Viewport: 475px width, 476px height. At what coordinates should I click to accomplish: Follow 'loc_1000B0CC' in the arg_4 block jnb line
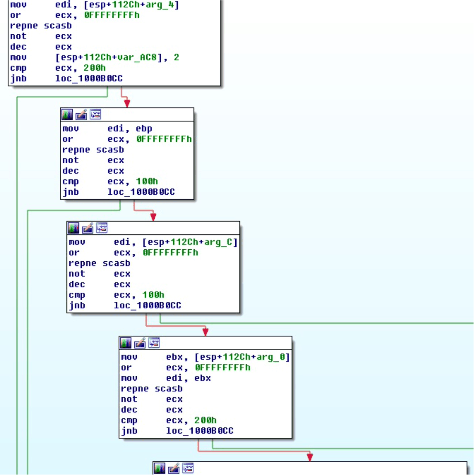point(89,79)
